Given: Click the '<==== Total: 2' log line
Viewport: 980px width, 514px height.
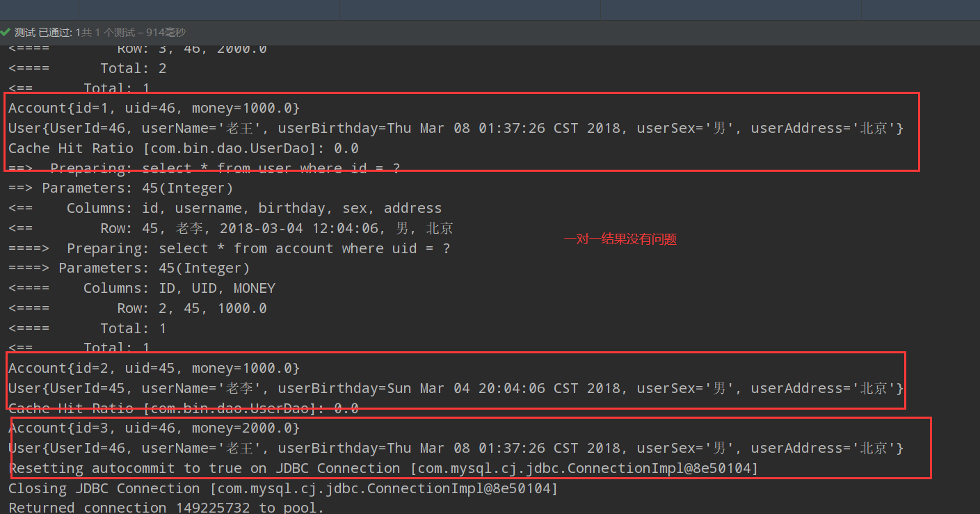Looking at the screenshot, I should (87, 68).
